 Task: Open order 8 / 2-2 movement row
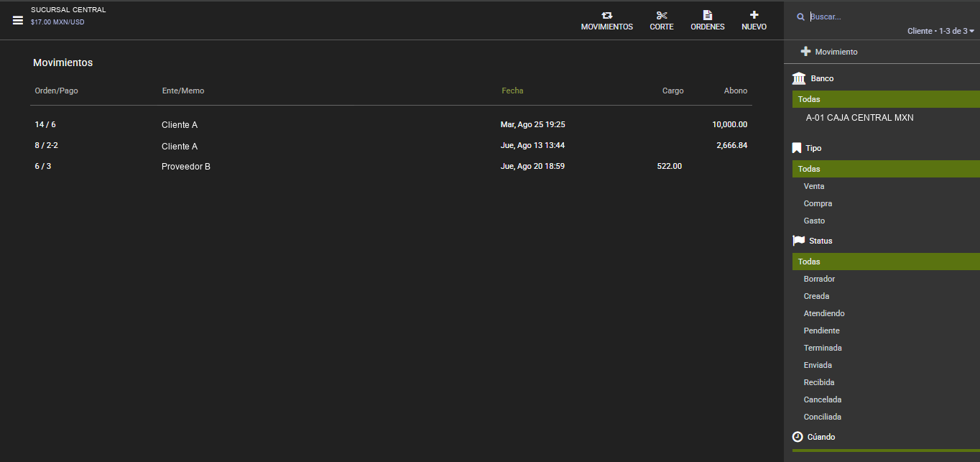pyautogui.click(x=391, y=145)
